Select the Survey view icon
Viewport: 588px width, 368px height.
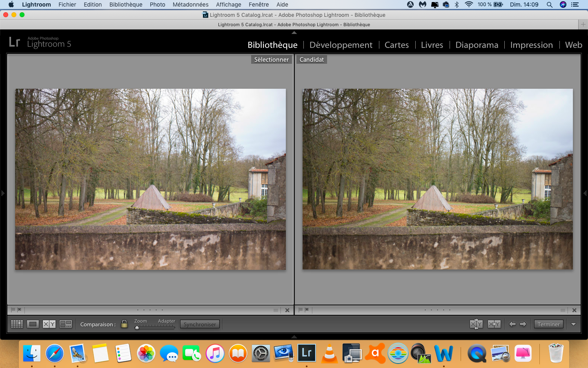click(x=66, y=324)
